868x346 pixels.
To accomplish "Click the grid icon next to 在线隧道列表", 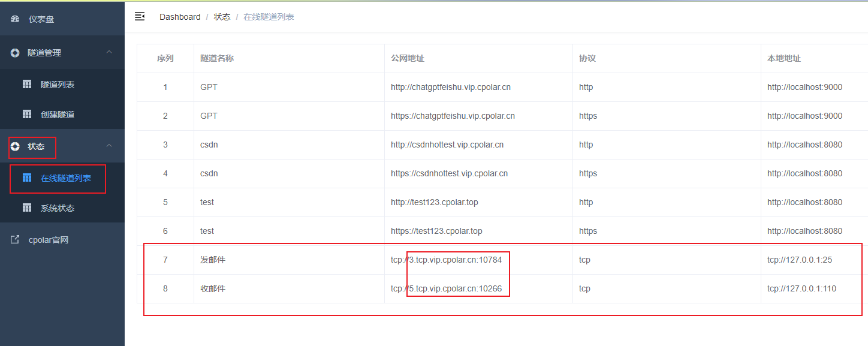I will click(27, 178).
